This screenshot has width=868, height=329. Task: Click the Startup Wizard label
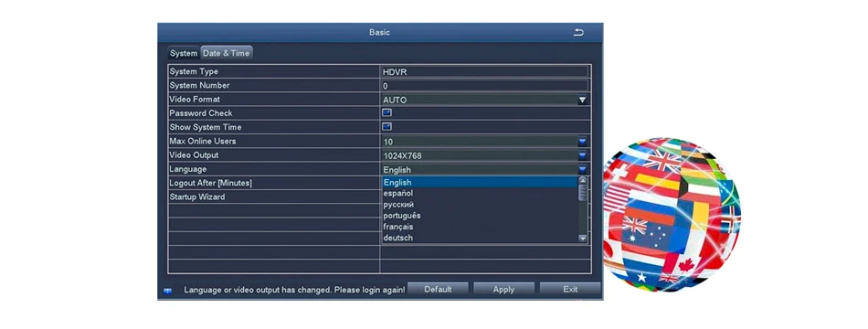197,196
